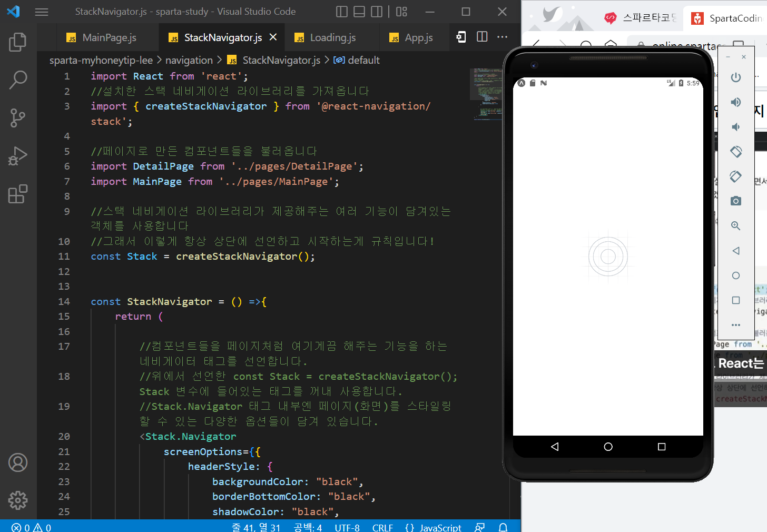This screenshot has height=532, width=767.
Task: Click the feedback icon in status bar
Action: tap(479, 527)
